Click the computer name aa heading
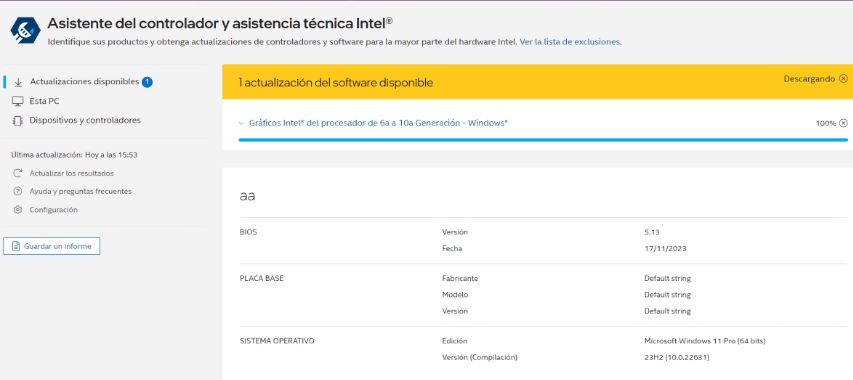 pyautogui.click(x=248, y=196)
